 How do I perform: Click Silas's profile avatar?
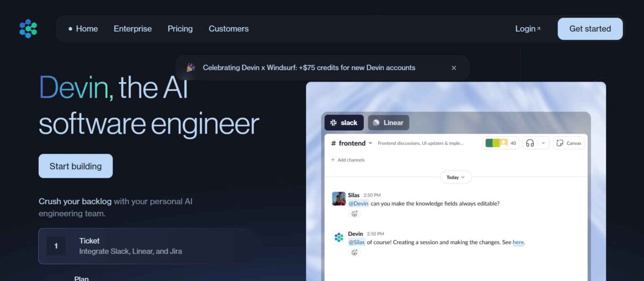[x=339, y=199]
